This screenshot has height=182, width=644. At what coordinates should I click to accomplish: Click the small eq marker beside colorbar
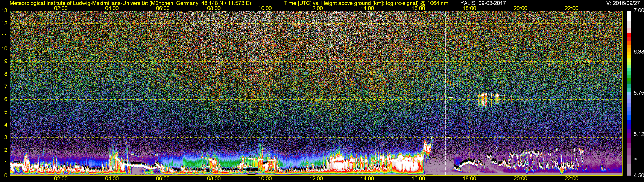[x=636, y=159]
